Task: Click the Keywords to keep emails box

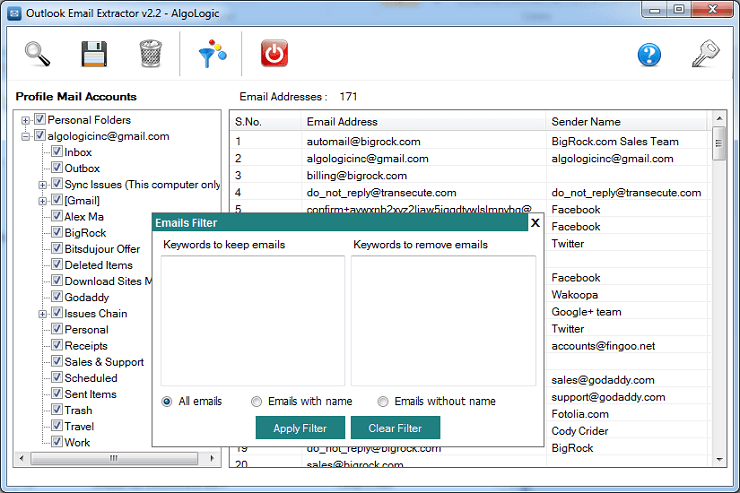Action: click(x=253, y=321)
